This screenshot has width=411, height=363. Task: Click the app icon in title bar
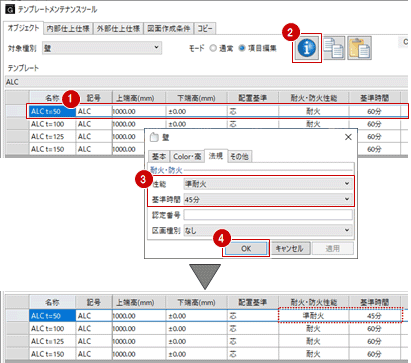(x=10, y=9)
